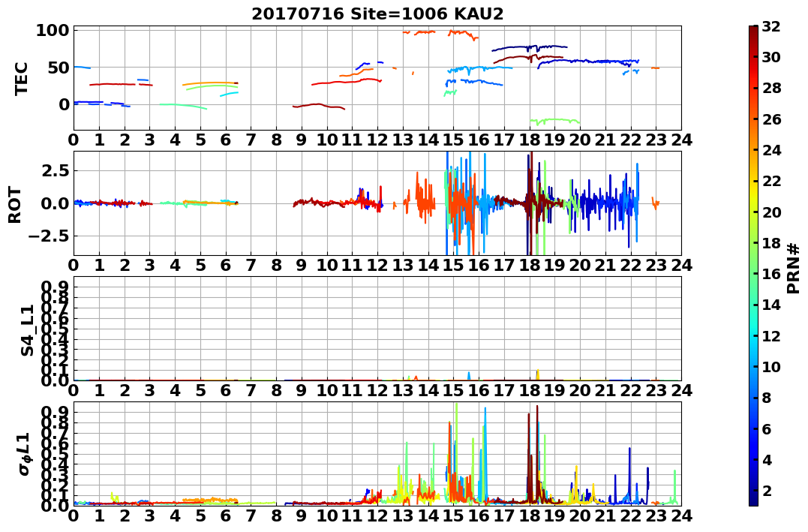Click hour 3 tick under the S4_L1 plot
This screenshot has width=808, height=532.
[149, 390]
